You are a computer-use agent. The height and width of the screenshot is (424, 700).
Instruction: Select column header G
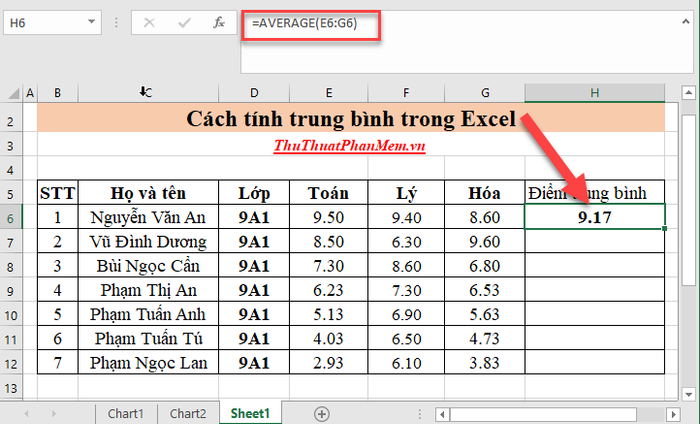485,93
